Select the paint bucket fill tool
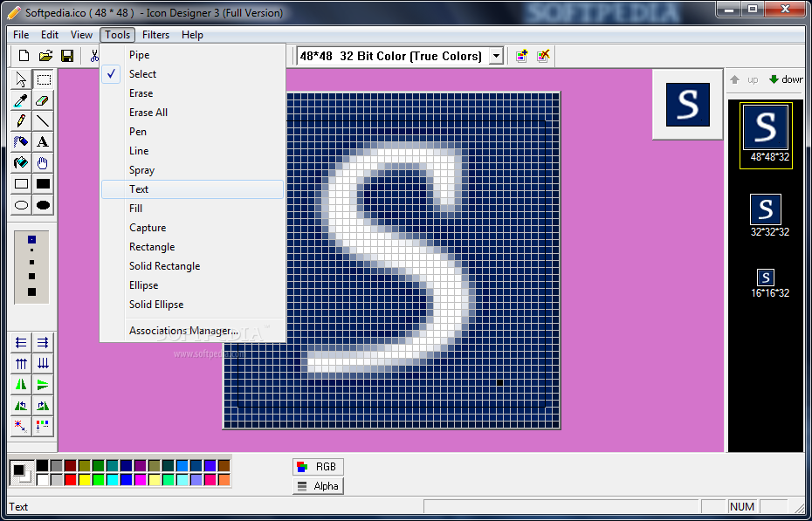The width and height of the screenshot is (812, 521). click(21, 163)
